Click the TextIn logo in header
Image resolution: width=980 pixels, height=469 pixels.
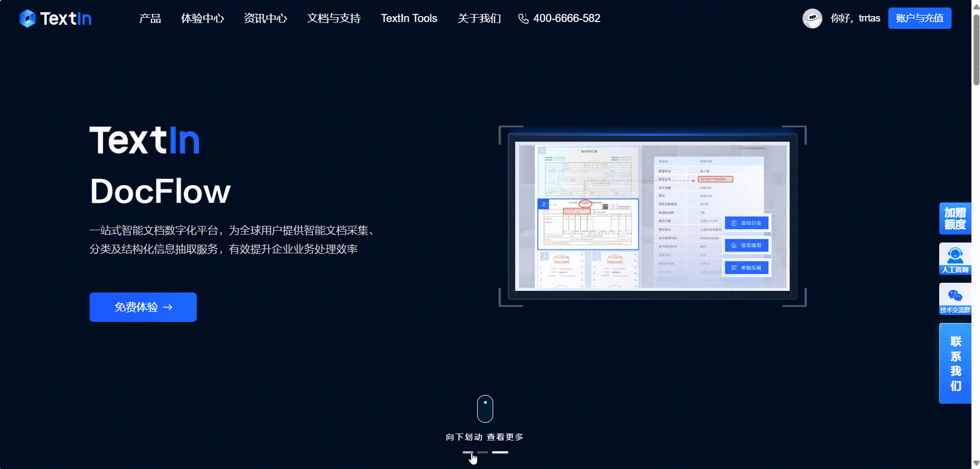coord(55,18)
